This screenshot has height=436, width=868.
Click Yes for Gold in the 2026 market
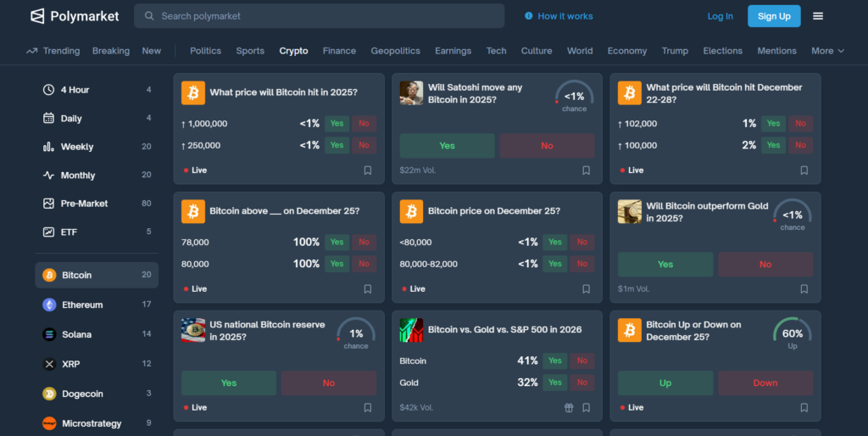click(555, 383)
